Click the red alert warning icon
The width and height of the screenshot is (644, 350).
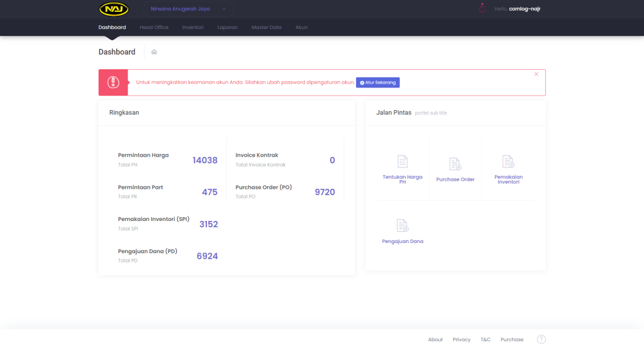tap(113, 82)
